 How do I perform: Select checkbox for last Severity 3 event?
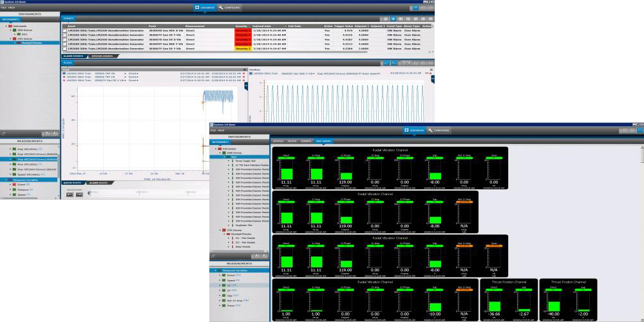tap(64, 48)
